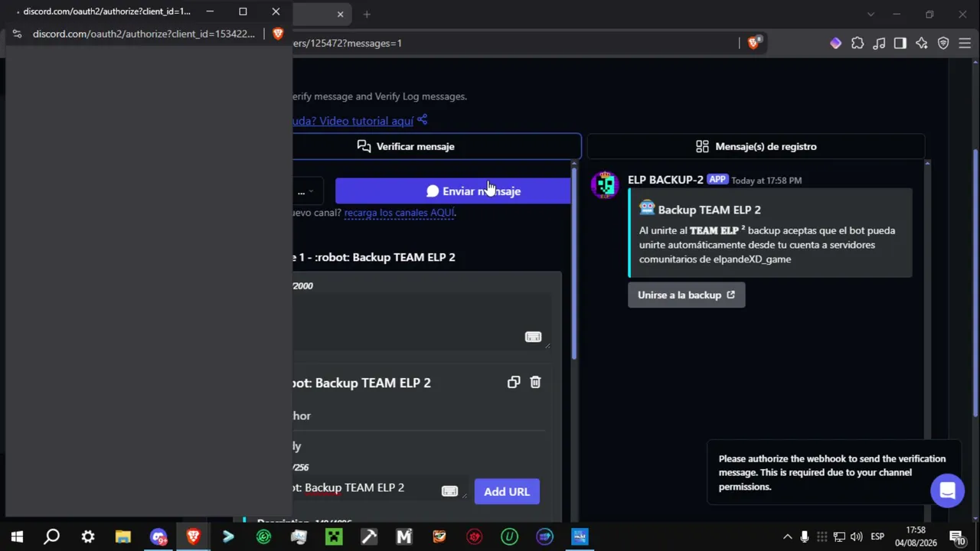Click the share icon next to tutorial link
Image resolution: width=980 pixels, height=551 pixels.
pyautogui.click(x=422, y=120)
